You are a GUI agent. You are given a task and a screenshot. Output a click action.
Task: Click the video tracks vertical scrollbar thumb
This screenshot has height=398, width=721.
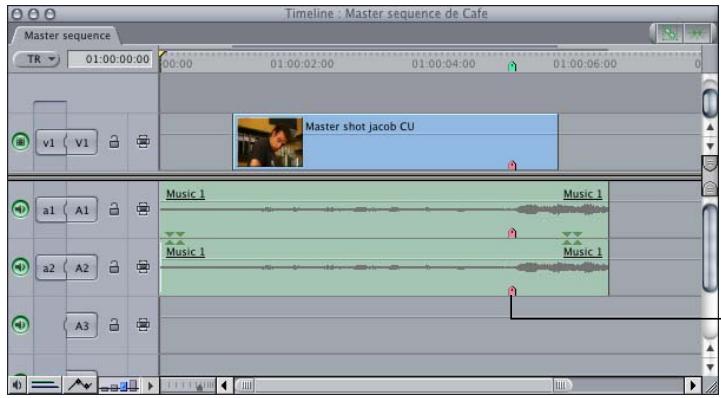pos(710,102)
